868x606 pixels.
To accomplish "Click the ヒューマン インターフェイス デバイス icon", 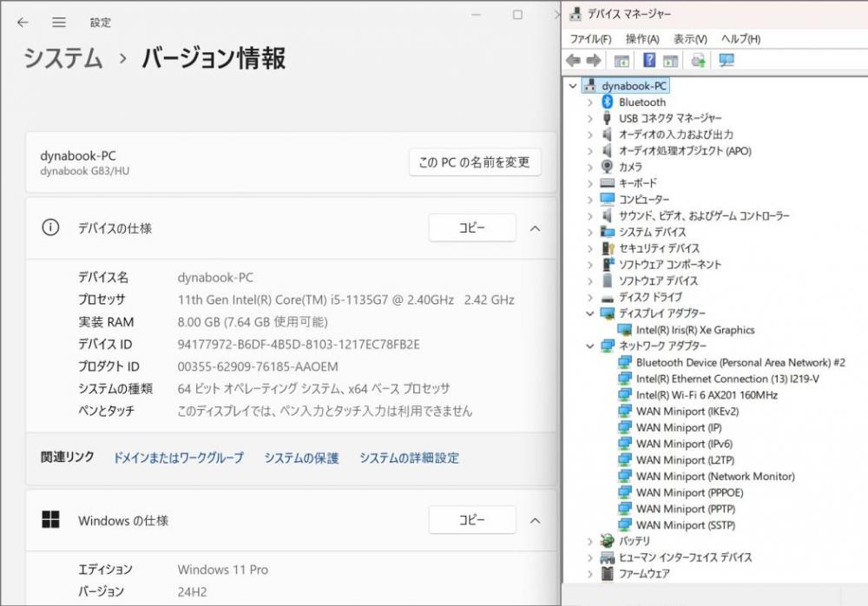I will [x=608, y=557].
